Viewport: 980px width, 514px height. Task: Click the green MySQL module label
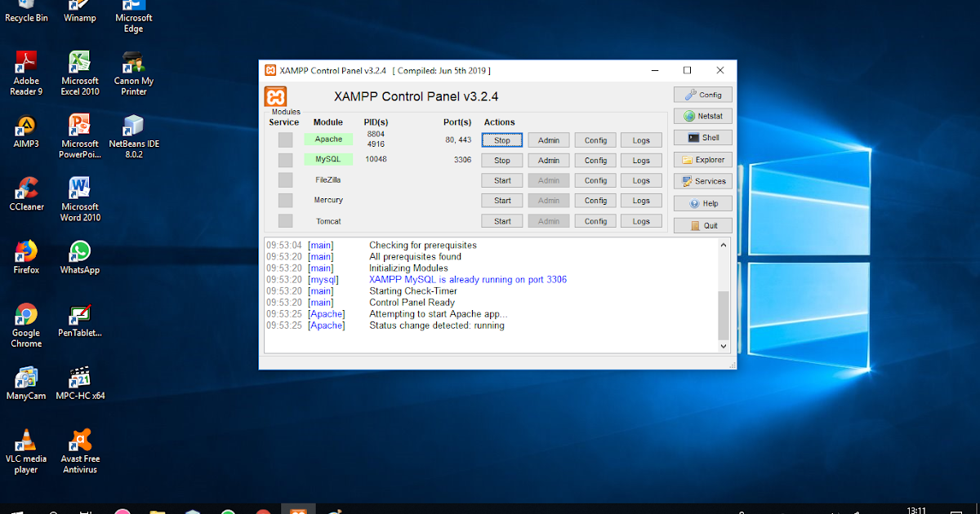pyautogui.click(x=328, y=160)
